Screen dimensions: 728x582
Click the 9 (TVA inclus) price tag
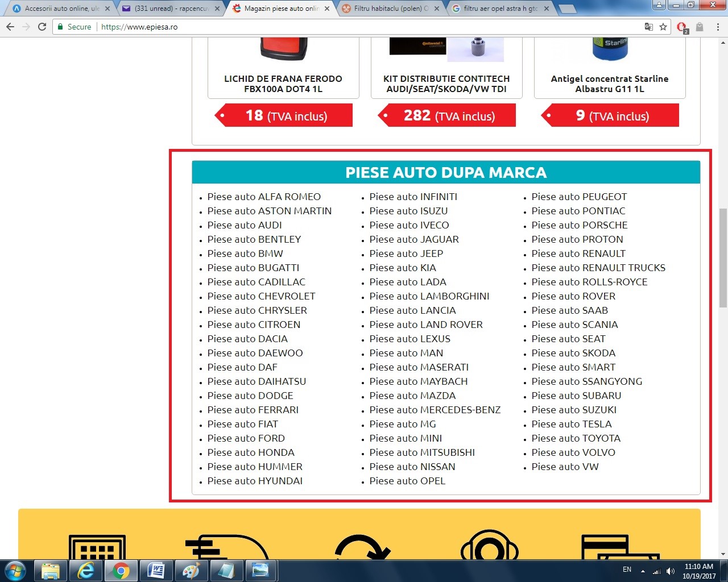click(610, 115)
